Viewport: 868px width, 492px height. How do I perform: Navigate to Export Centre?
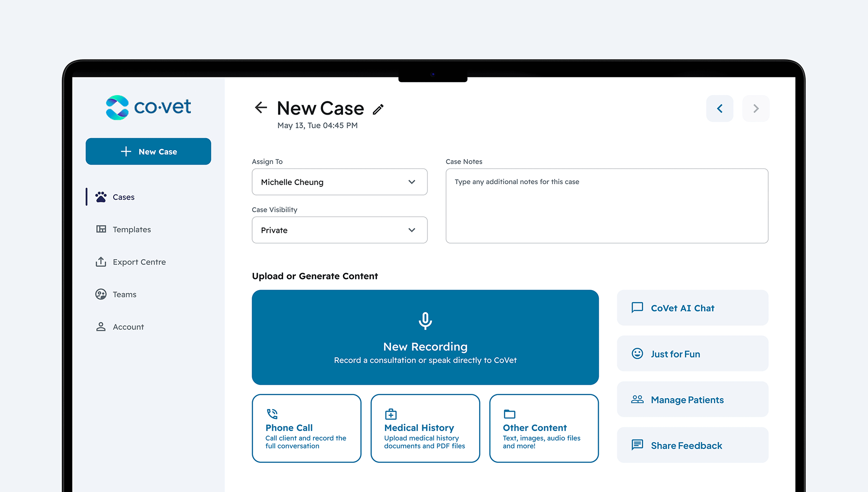(139, 262)
